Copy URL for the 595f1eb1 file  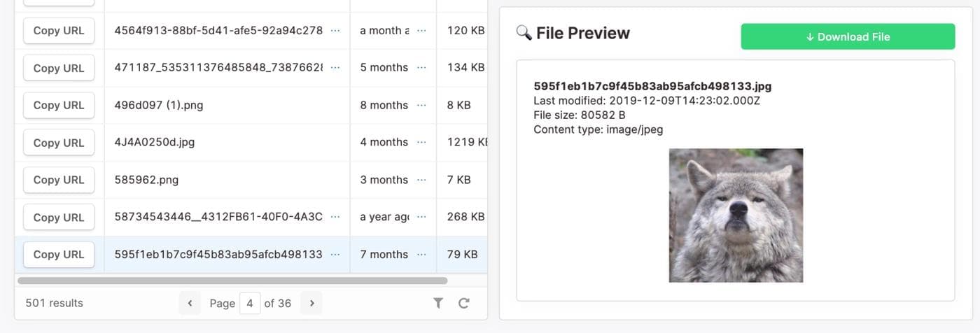(59, 255)
